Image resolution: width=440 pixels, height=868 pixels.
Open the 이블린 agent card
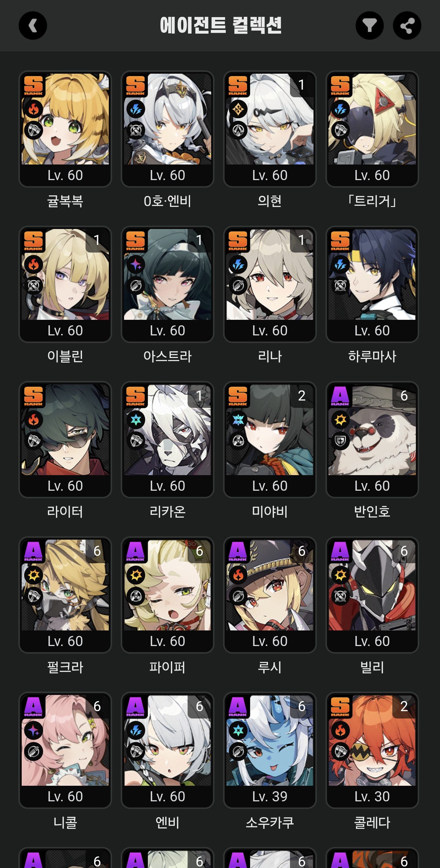(x=65, y=284)
